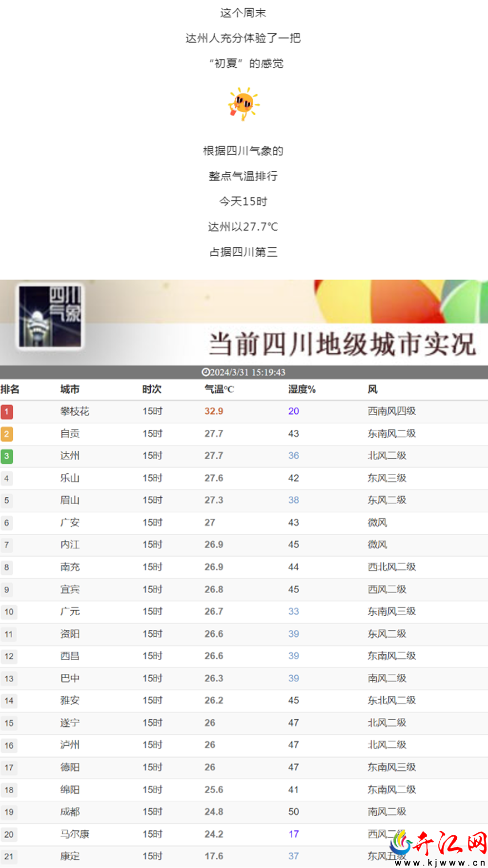The width and height of the screenshot is (488, 868).
Task: Click the 开江网 watermark logo
Action: pyautogui.click(x=440, y=847)
